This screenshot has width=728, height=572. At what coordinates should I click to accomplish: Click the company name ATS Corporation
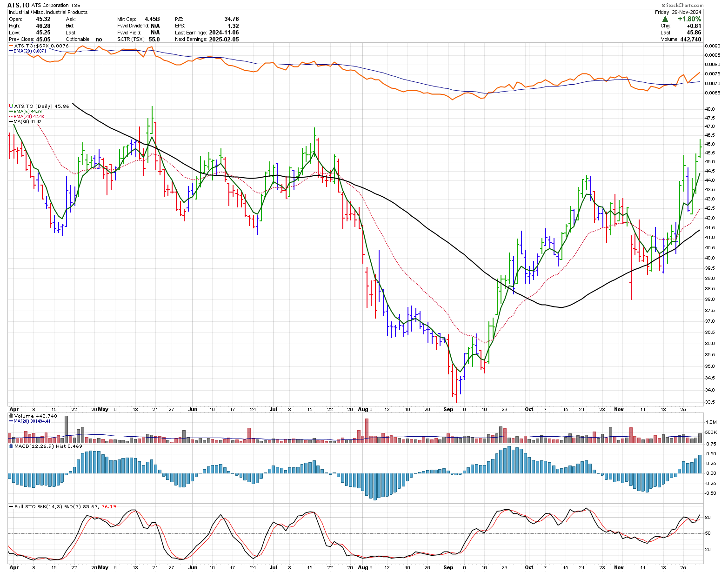50,6
